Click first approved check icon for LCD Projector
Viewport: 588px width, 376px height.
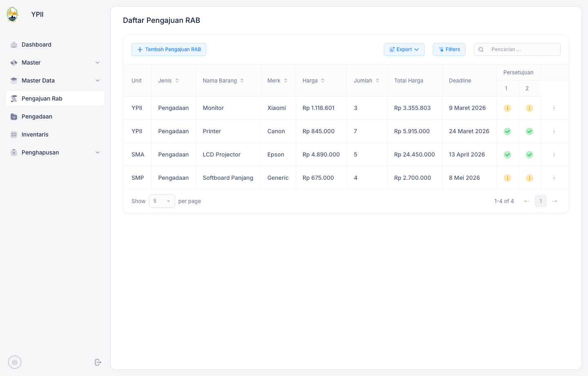(x=508, y=154)
